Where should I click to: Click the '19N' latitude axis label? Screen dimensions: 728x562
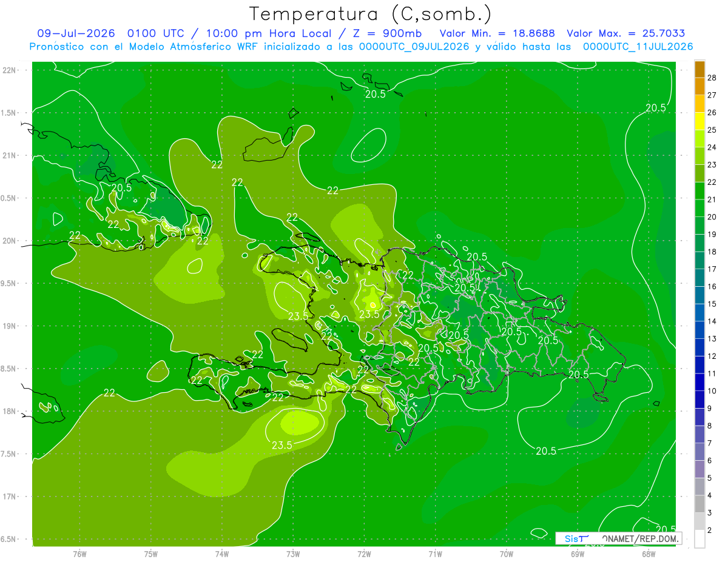coord(8,326)
